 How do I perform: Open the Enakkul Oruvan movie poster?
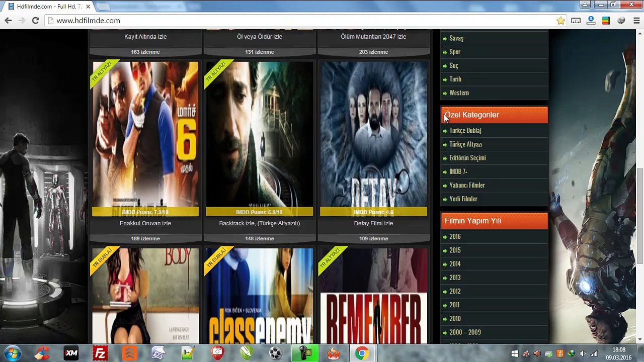tap(145, 139)
